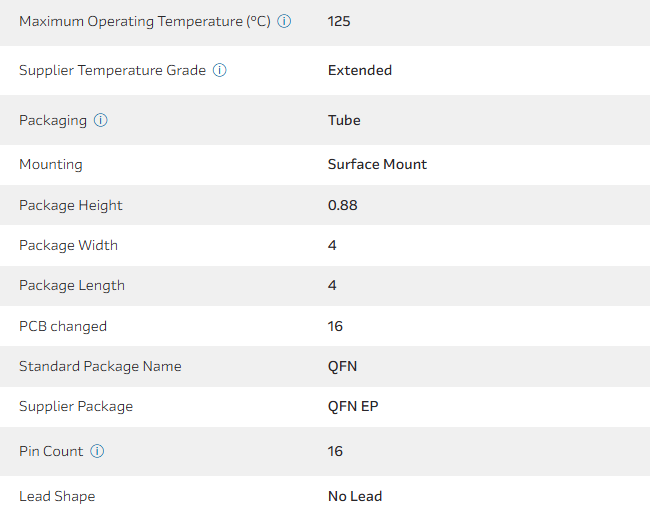Select the No Lead value

click(355, 497)
